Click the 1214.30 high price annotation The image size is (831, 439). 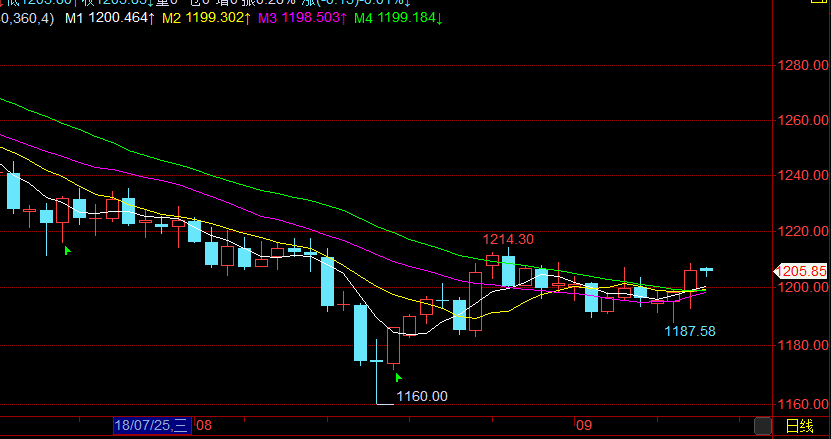tap(508, 239)
